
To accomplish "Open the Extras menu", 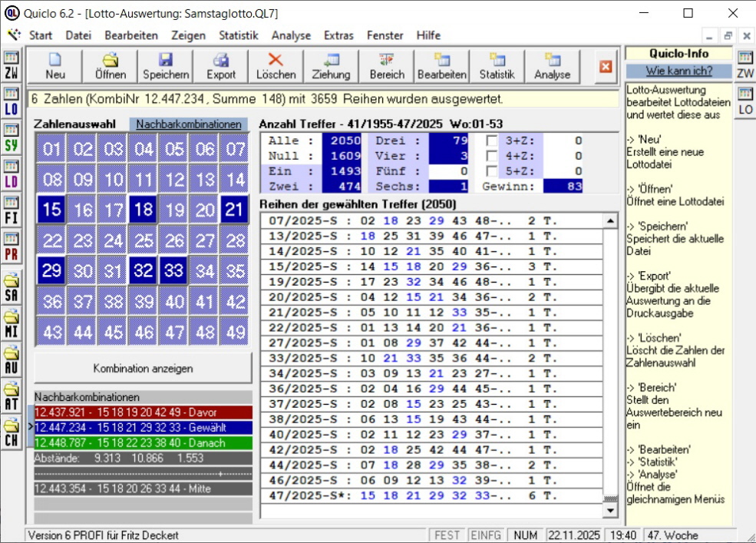I will [338, 35].
